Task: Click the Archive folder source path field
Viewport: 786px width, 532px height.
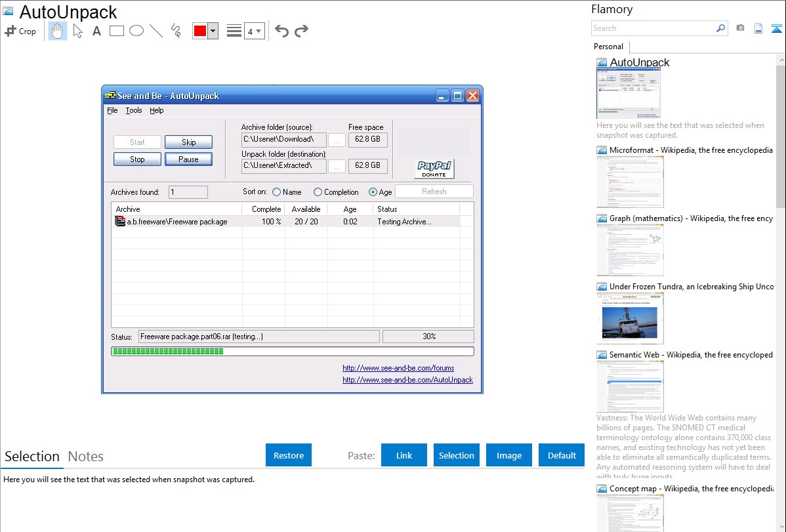Action: 283,139
